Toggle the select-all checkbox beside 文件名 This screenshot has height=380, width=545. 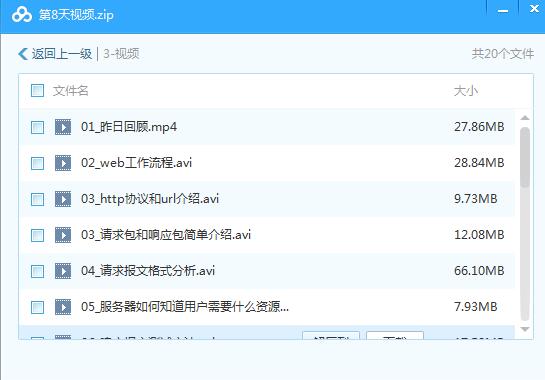coord(37,90)
